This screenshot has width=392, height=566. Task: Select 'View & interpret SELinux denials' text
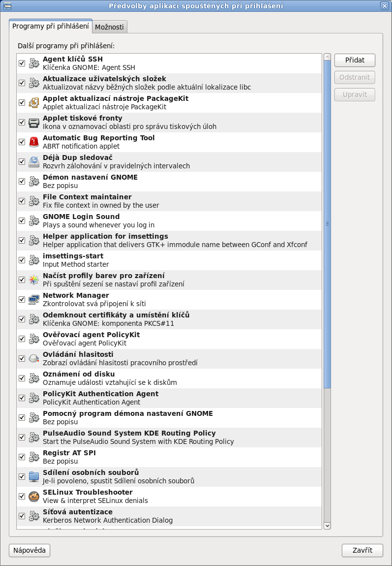click(x=95, y=501)
